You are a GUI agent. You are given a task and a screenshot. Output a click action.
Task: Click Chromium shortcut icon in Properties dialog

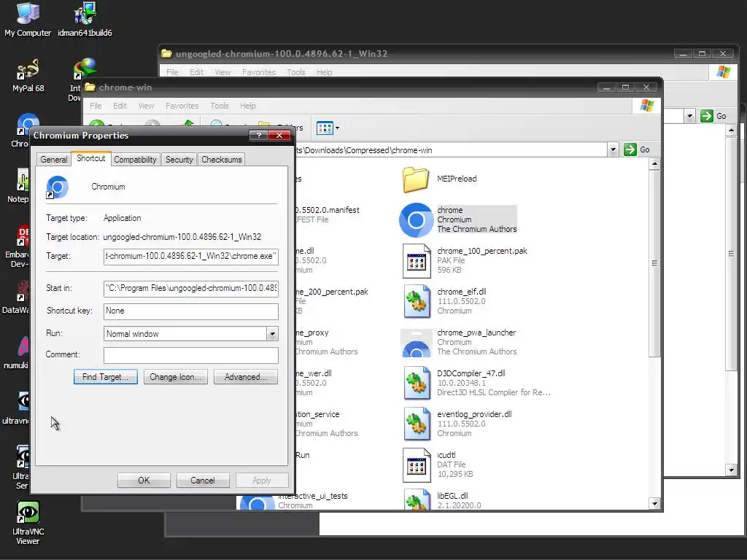[x=57, y=187]
